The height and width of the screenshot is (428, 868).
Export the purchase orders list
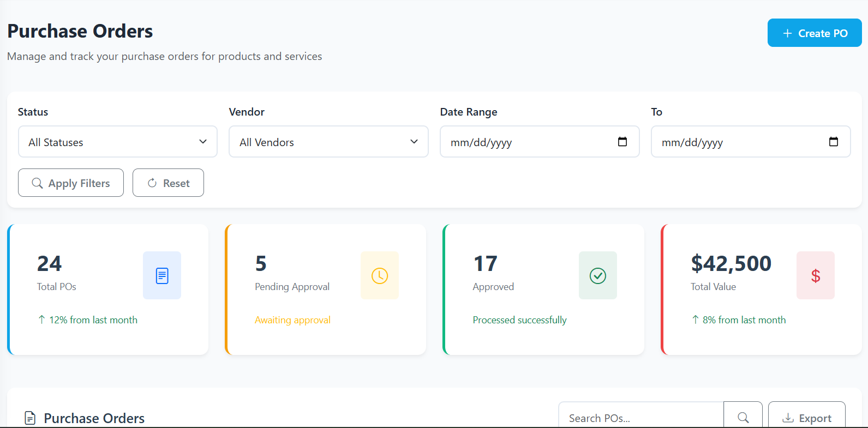(806, 418)
